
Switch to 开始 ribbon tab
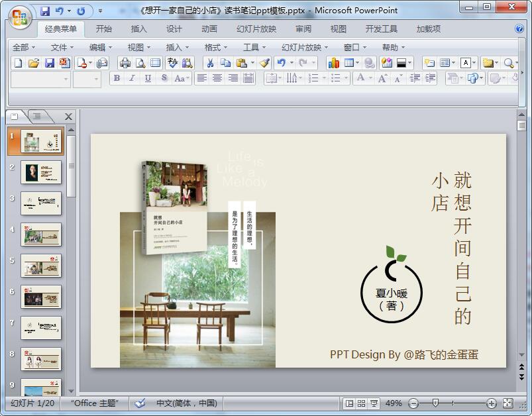(103, 29)
